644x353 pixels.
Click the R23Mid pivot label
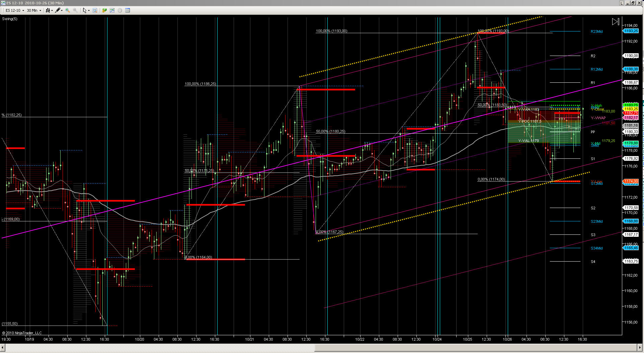click(596, 31)
